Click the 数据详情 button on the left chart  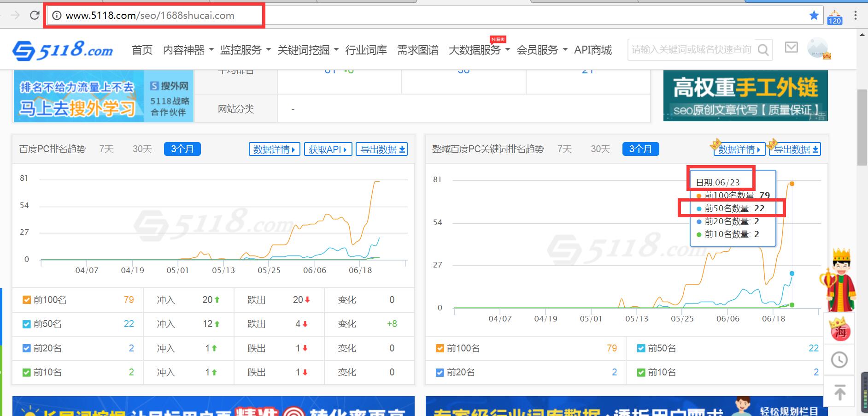coord(274,149)
